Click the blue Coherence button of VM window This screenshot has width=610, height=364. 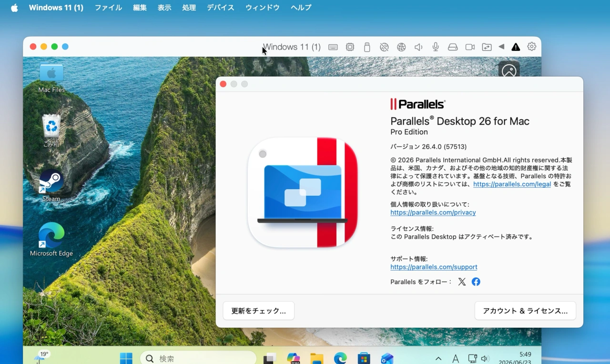(x=65, y=47)
